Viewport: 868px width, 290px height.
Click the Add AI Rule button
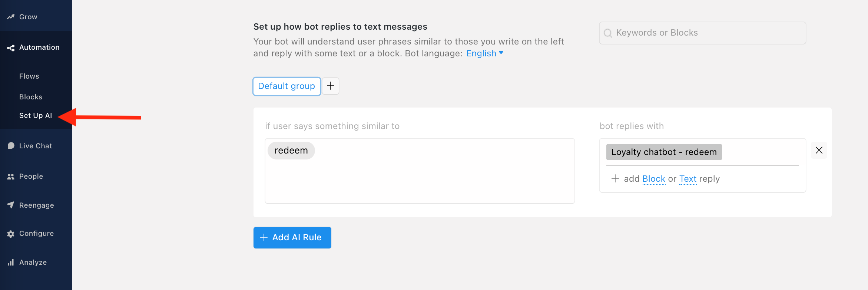tap(292, 237)
